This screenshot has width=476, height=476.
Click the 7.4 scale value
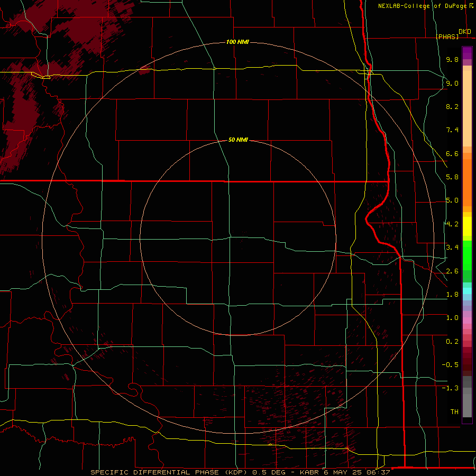[452, 130]
